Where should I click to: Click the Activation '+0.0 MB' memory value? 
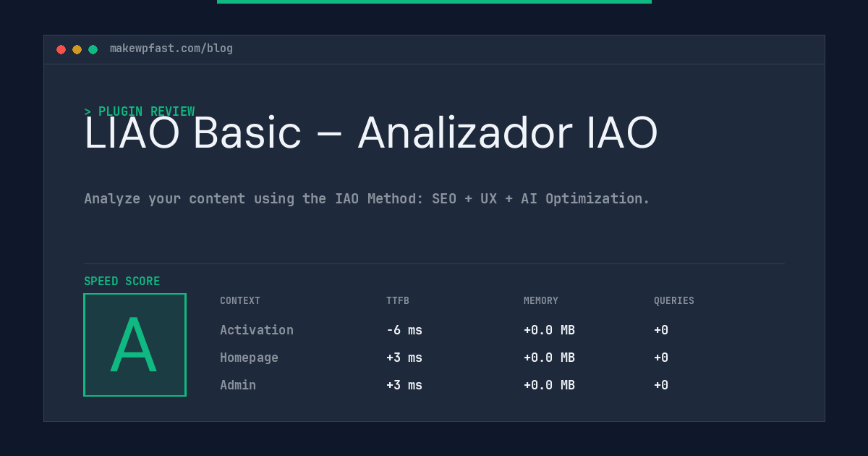(549, 330)
